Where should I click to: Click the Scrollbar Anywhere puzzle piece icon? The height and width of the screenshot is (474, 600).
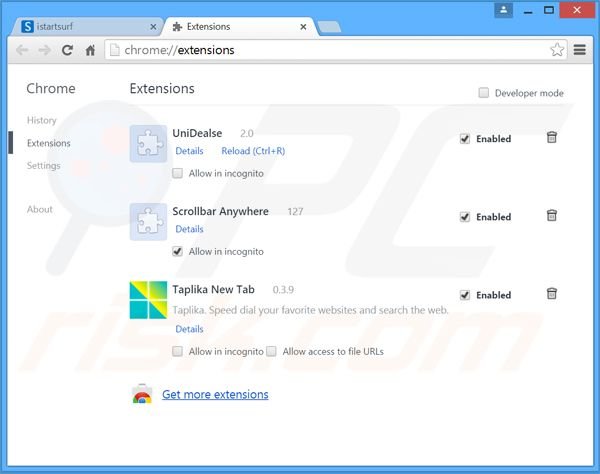coord(148,222)
